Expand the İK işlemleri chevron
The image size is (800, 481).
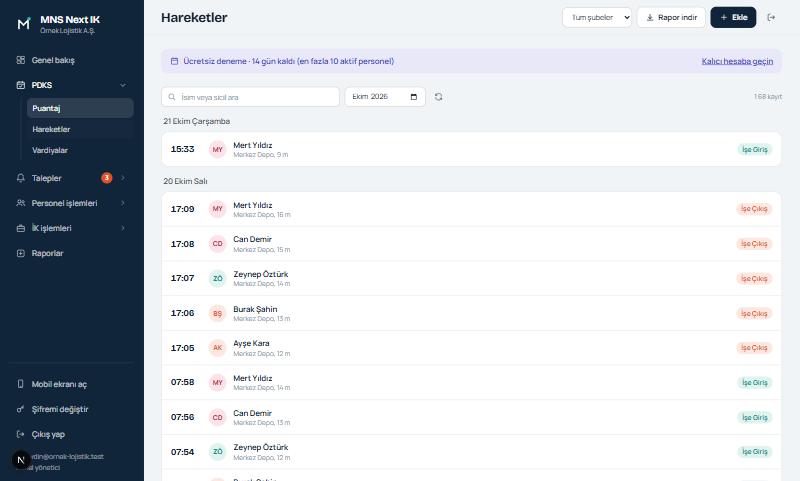click(123, 228)
